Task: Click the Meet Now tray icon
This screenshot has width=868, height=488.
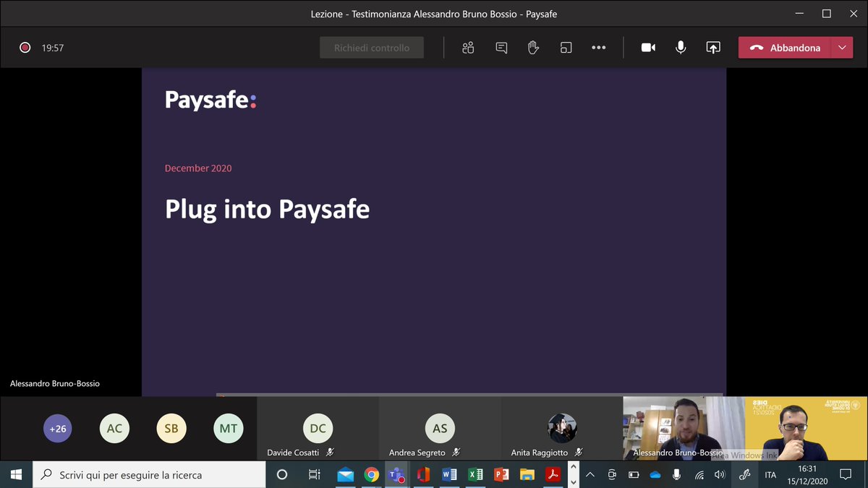Action: tap(612, 475)
